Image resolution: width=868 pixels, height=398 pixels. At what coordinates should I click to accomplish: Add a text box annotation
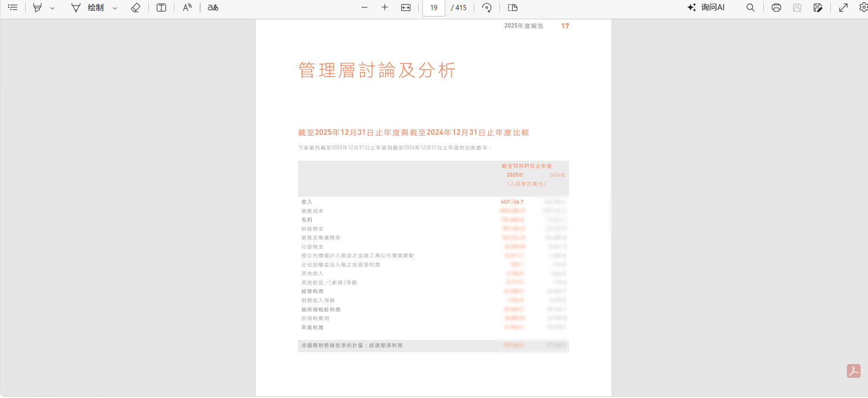click(161, 7)
